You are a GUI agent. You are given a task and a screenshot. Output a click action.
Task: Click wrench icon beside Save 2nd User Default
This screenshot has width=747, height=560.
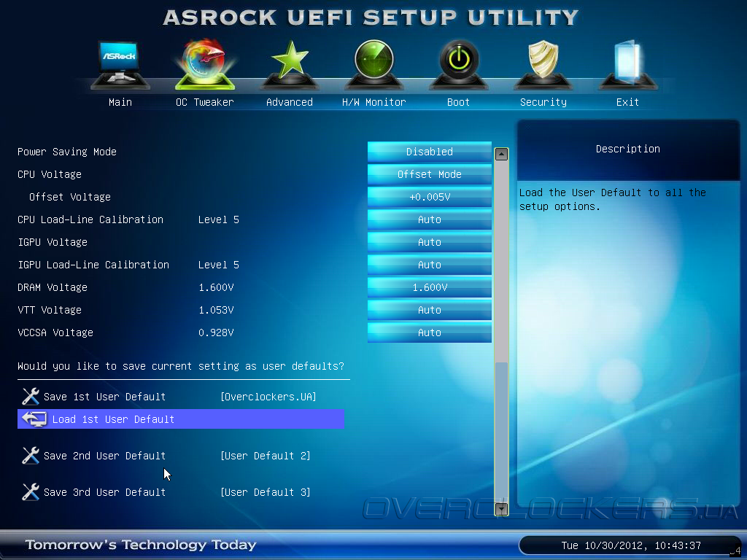31,455
